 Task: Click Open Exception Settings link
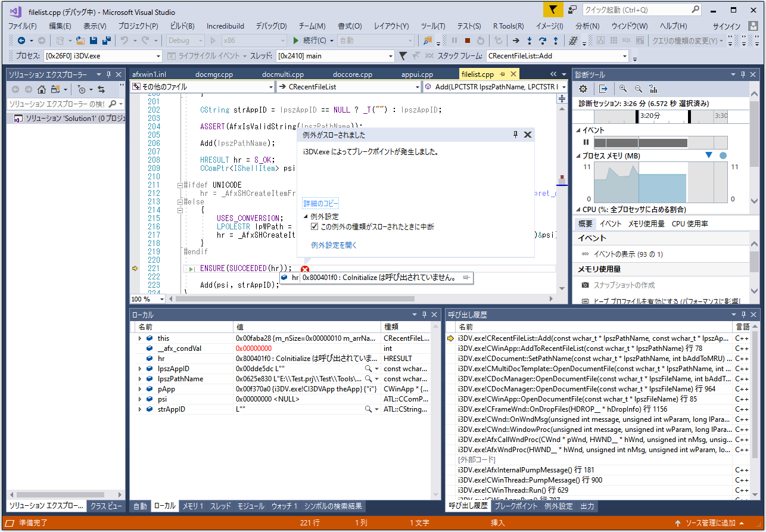tap(334, 245)
